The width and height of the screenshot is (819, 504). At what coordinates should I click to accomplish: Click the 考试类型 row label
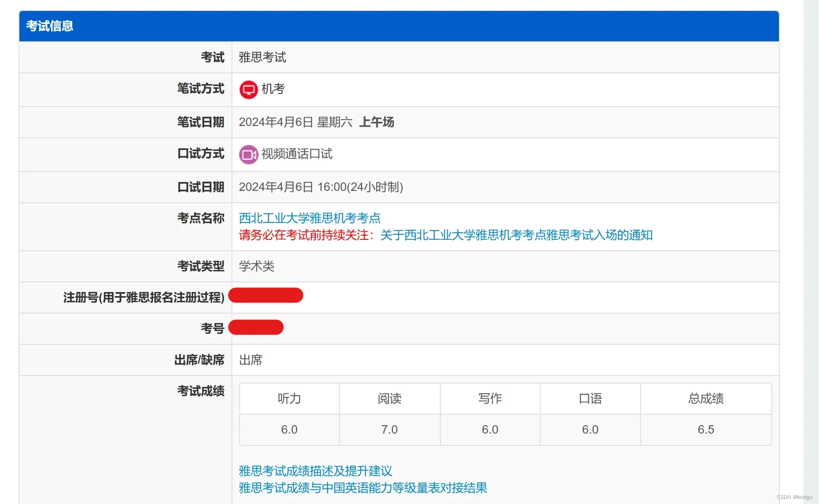(x=201, y=266)
